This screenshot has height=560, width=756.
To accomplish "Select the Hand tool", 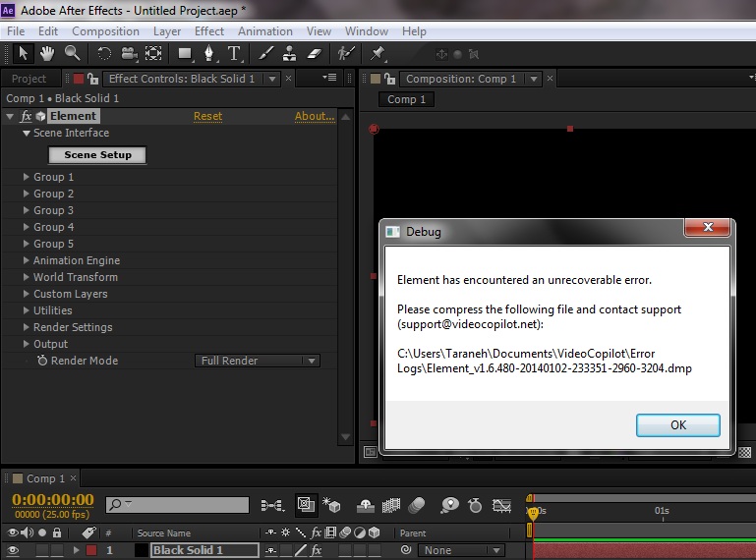I will (47, 53).
